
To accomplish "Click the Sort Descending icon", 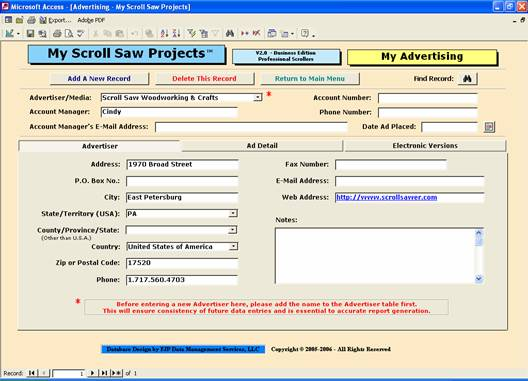I will click(176, 33).
